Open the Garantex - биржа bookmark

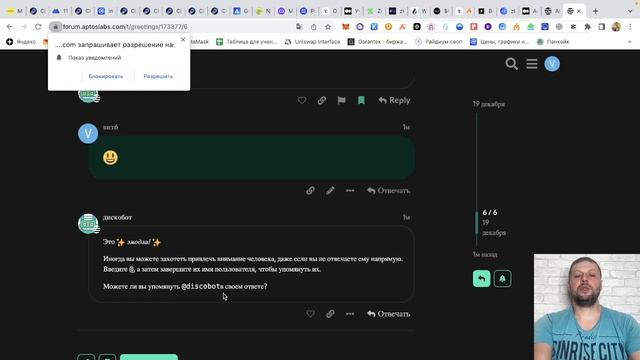pos(378,42)
